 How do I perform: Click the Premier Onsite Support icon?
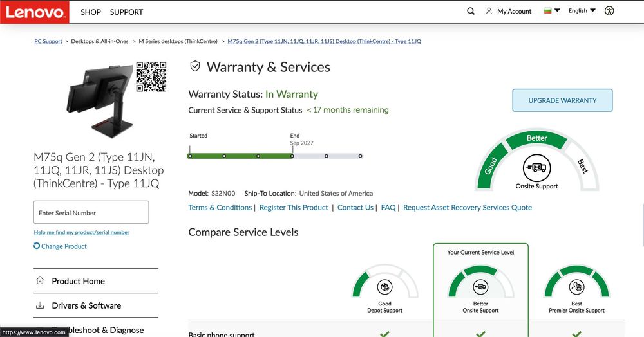coord(576,287)
